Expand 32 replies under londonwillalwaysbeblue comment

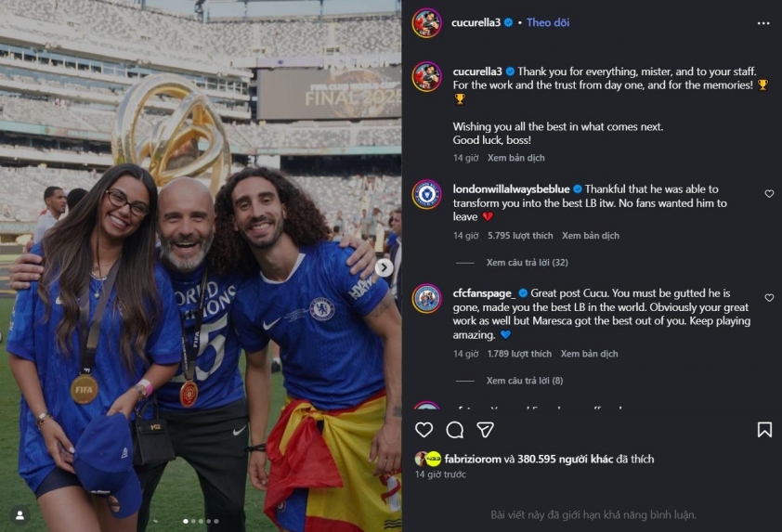coord(527,263)
